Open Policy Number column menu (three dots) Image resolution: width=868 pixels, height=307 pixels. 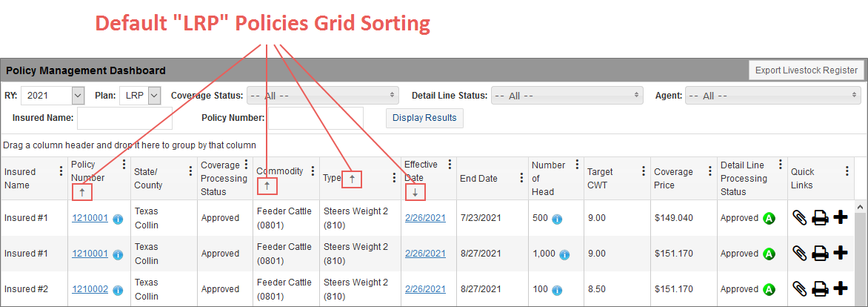click(124, 165)
